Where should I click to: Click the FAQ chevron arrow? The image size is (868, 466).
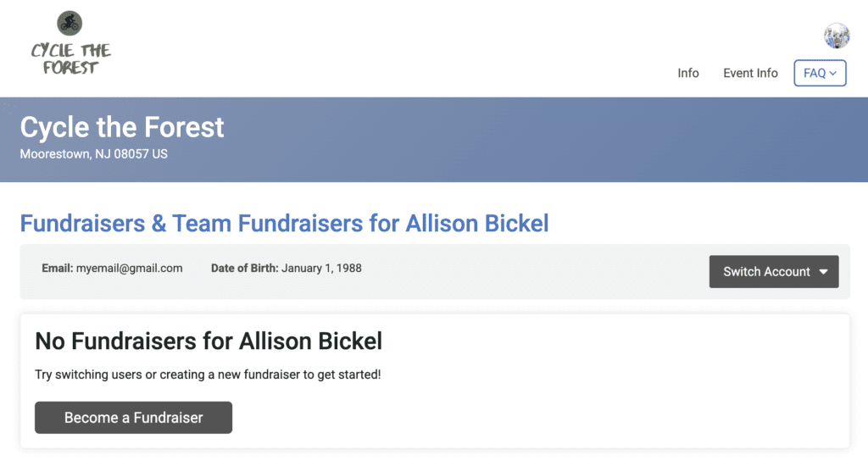833,73
